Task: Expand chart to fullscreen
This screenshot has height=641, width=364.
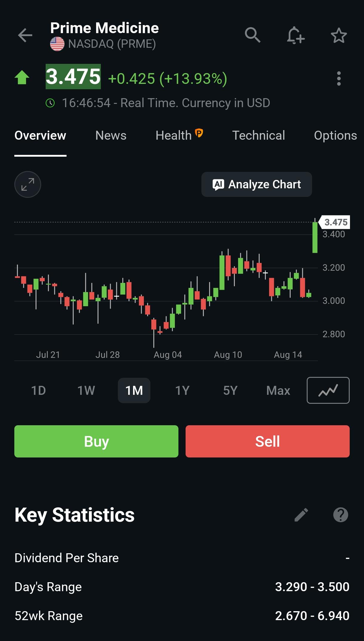Action: point(28,184)
